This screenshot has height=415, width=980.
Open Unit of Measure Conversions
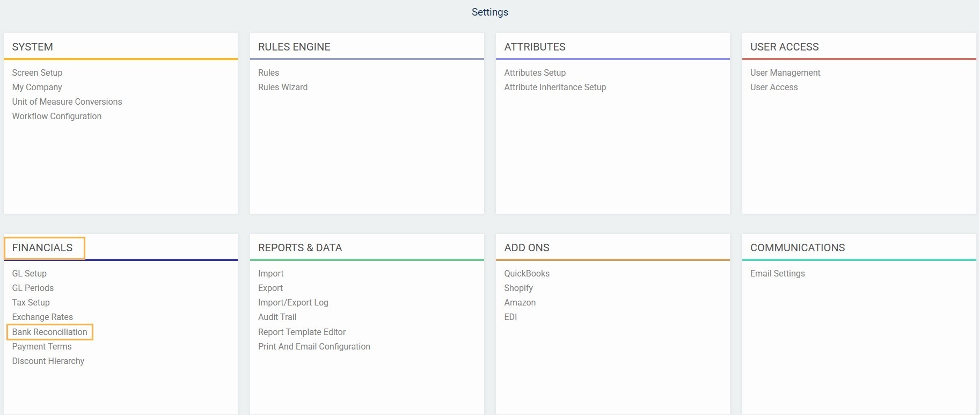67,101
